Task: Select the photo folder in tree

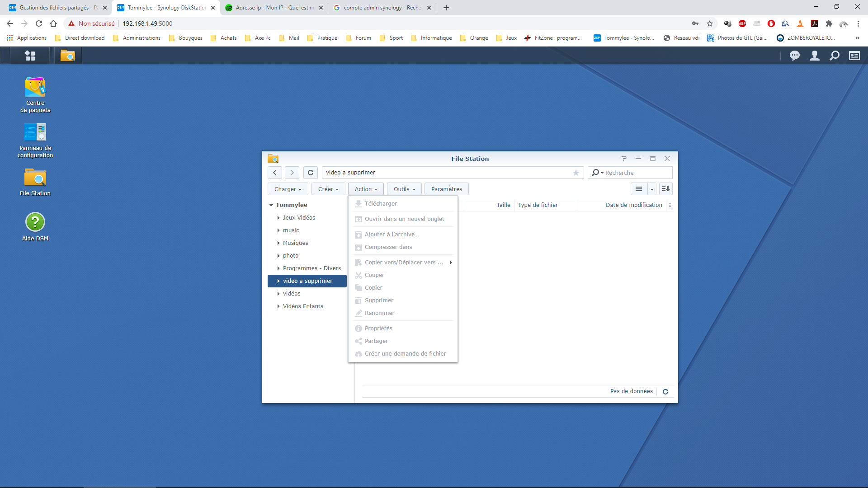Action: tap(307, 256)
